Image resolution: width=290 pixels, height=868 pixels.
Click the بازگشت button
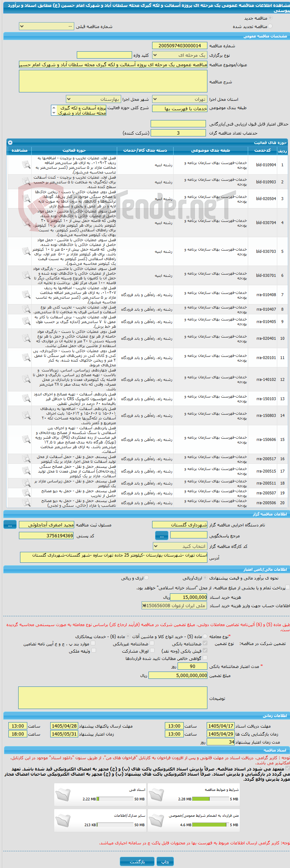(x=137, y=862)
